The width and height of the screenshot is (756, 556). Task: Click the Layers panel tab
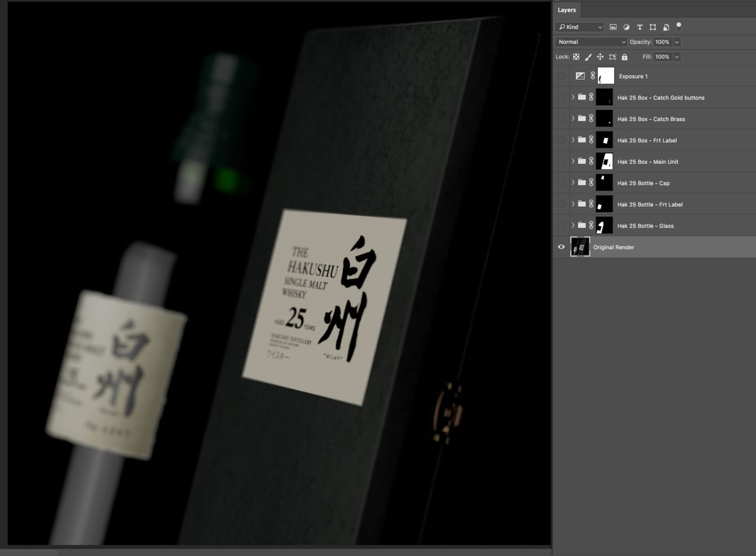pos(567,10)
